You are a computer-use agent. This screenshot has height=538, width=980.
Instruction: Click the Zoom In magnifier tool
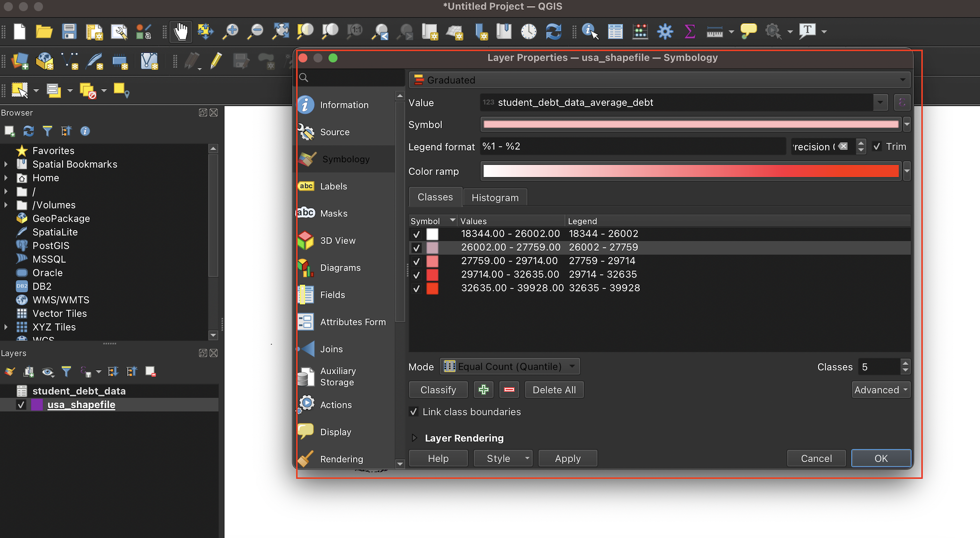coord(231,31)
